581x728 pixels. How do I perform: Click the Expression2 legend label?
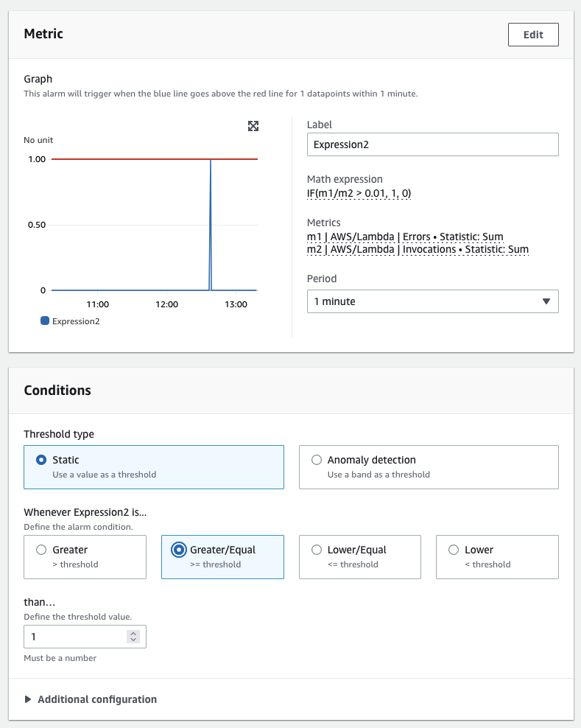[x=76, y=321]
